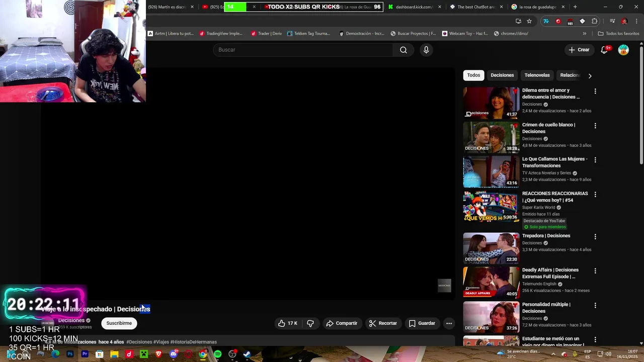Open options for Crimen de cuello blanco video
Image resolution: width=644 pixels, height=362 pixels.
click(595, 126)
